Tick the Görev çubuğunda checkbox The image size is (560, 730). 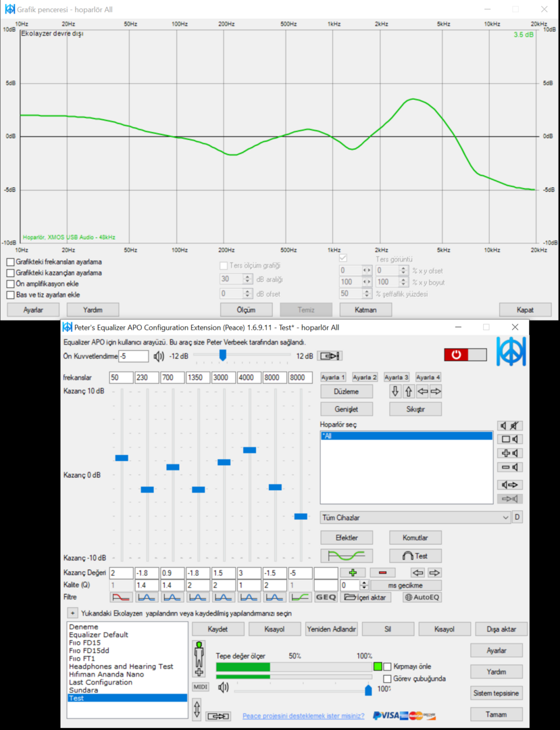click(387, 679)
